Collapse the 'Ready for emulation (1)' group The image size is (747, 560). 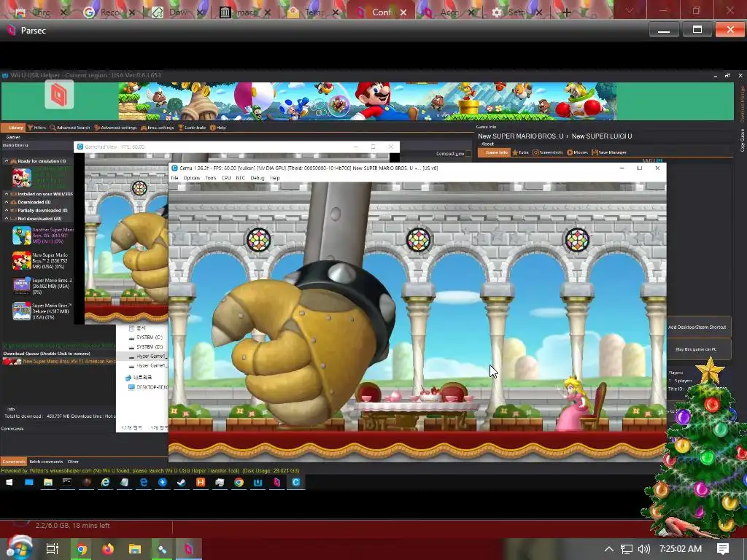6,161
